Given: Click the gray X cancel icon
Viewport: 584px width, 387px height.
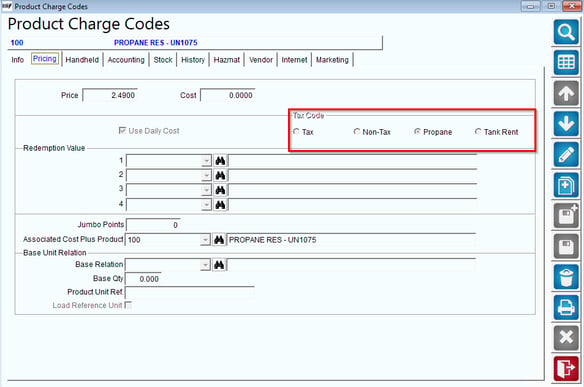Looking at the screenshot, I should click(x=566, y=338).
